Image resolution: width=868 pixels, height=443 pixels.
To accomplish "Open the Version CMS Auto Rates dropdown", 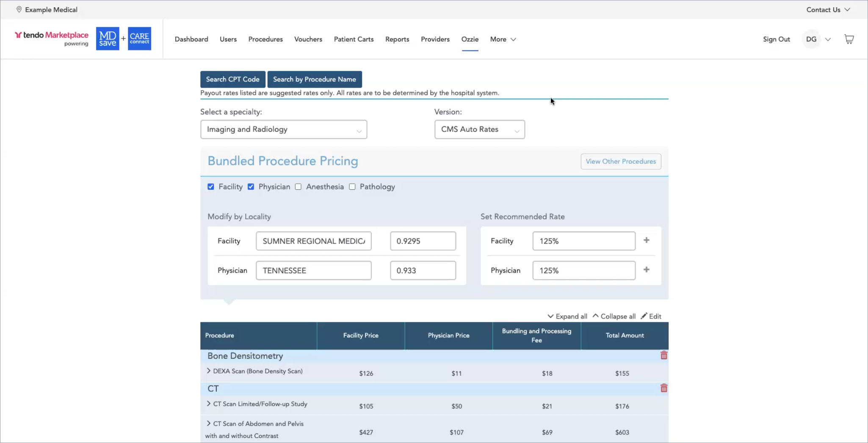I will 479,130.
